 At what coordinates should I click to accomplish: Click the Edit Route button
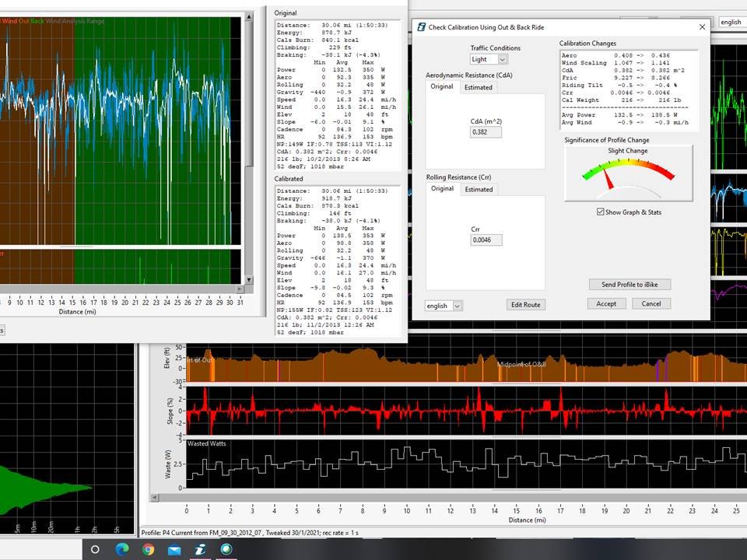pyautogui.click(x=524, y=305)
